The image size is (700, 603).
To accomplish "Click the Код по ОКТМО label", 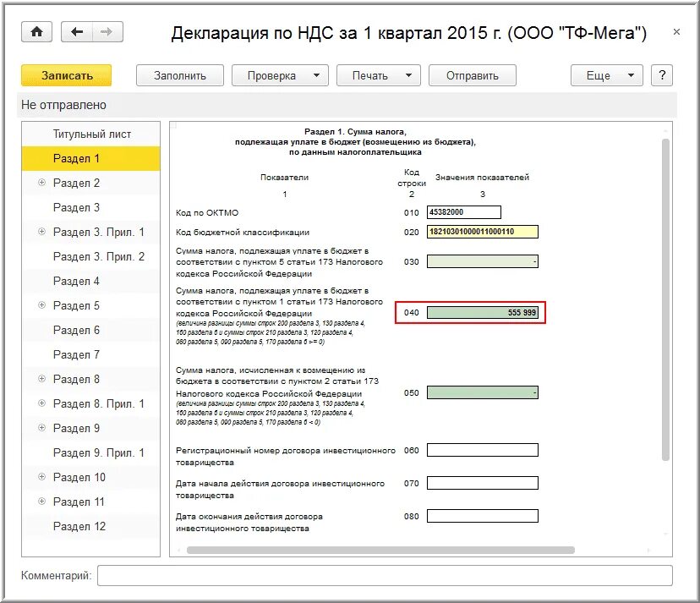I will point(207,213).
